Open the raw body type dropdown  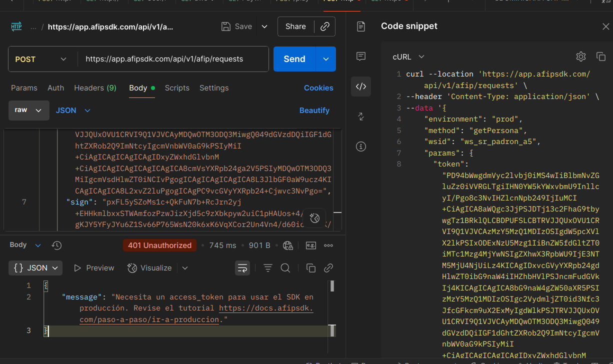(28, 110)
